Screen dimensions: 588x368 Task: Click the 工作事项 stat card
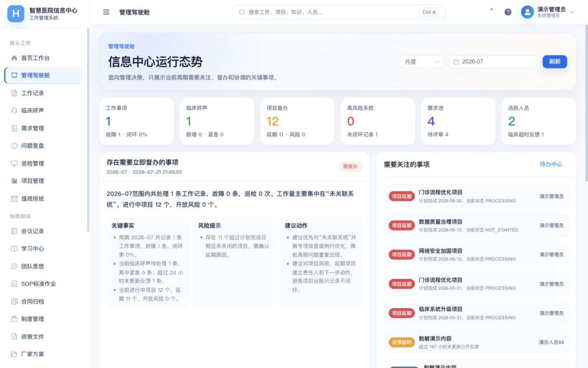point(136,121)
